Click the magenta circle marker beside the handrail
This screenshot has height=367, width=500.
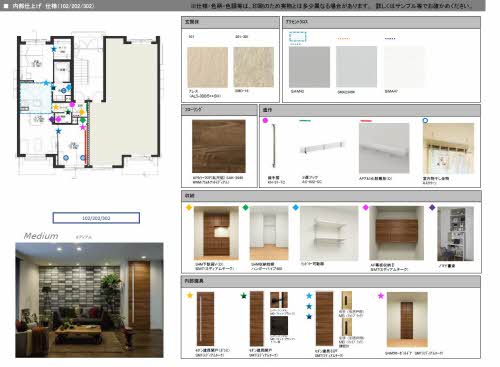pyautogui.click(x=266, y=121)
